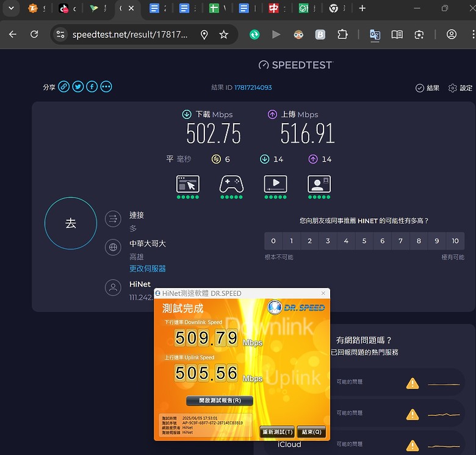Open the reading mode book icon
Screen dimensions: 476x455
tap(397, 35)
